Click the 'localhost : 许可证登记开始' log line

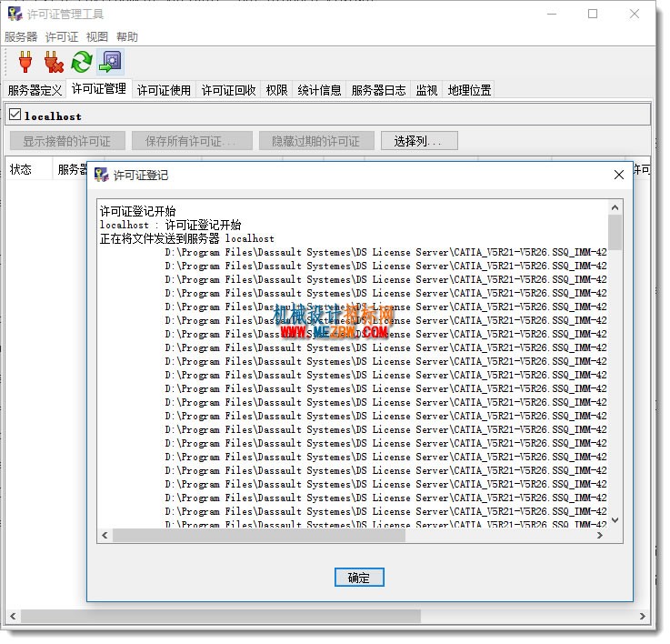(171, 226)
